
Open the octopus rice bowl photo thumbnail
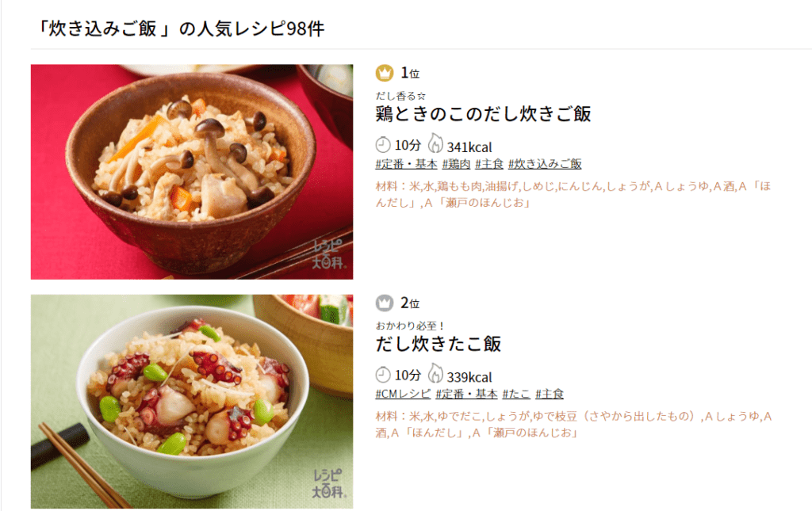pos(192,402)
